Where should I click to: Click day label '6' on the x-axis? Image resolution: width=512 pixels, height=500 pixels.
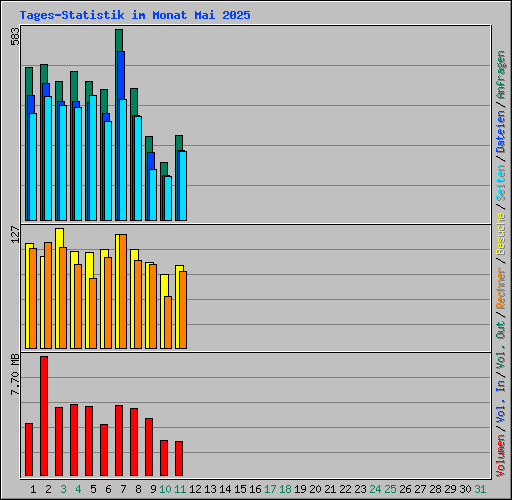108,489
